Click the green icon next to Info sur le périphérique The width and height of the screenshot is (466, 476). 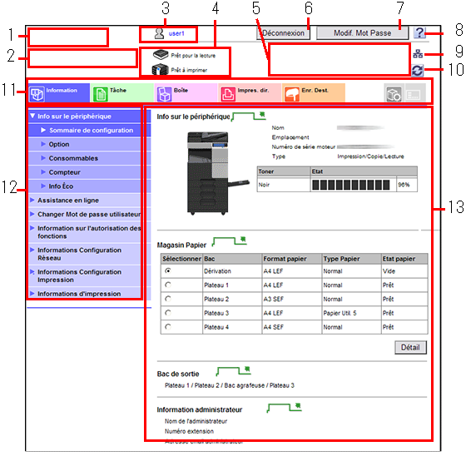point(248,116)
